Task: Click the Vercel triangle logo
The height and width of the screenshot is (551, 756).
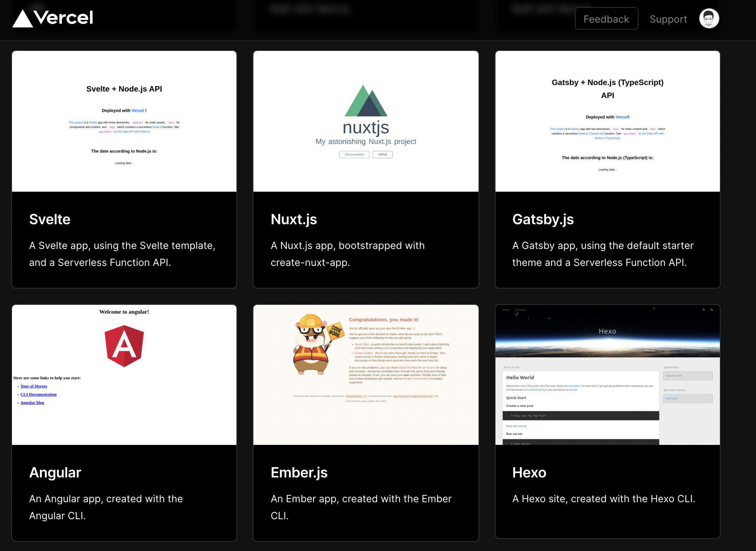Action: [23, 18]
